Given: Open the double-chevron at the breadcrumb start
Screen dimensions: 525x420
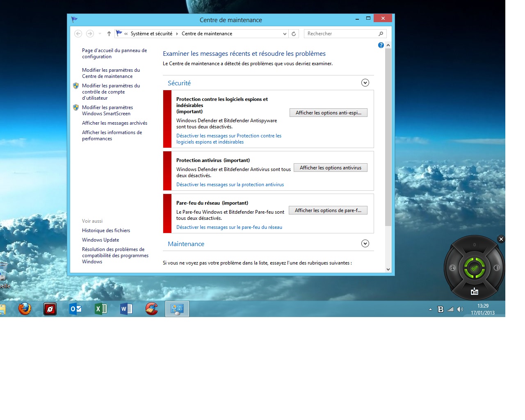Looking at the screenshot, I should (126, 34).
